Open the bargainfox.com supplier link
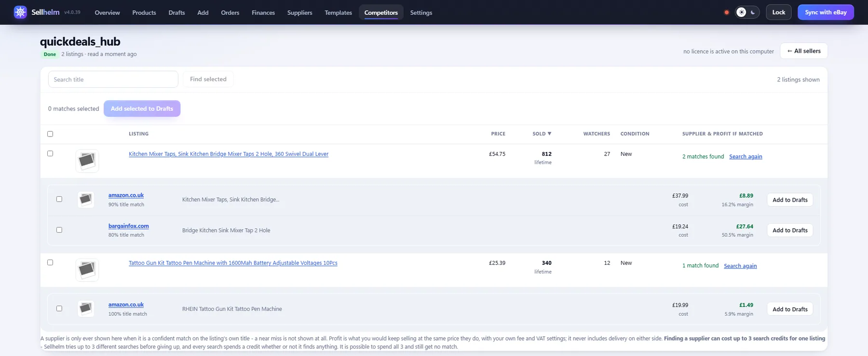 [129, 226]
